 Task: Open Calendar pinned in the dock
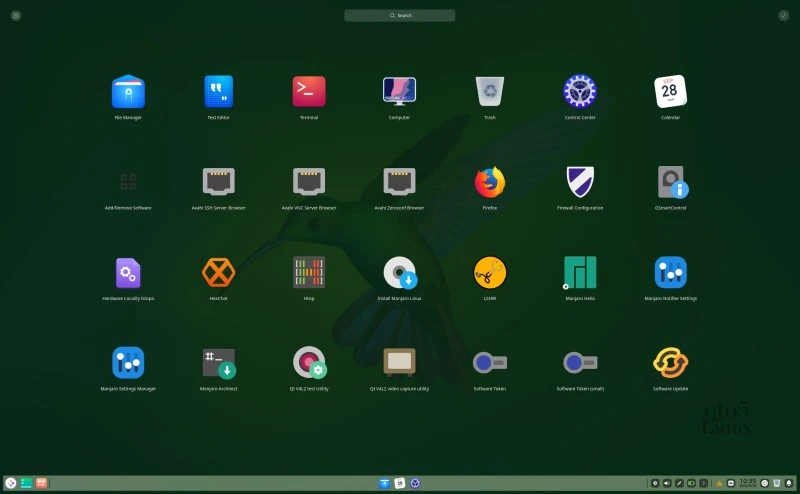[399, 483]
